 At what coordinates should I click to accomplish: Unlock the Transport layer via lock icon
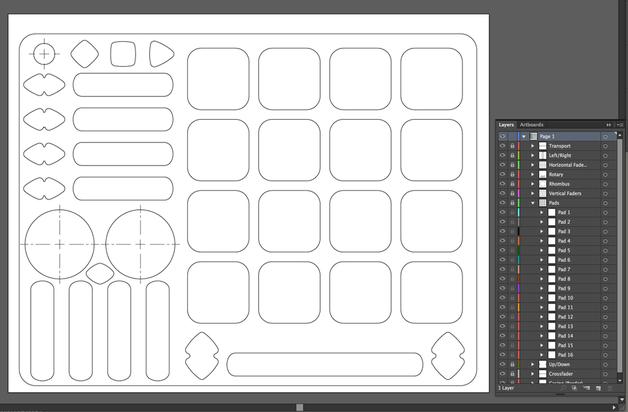512,146
